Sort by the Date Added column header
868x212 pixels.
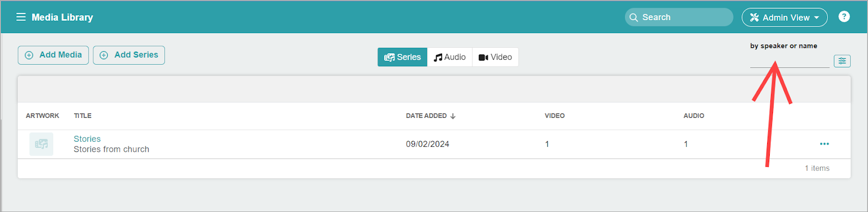[431, 116]
